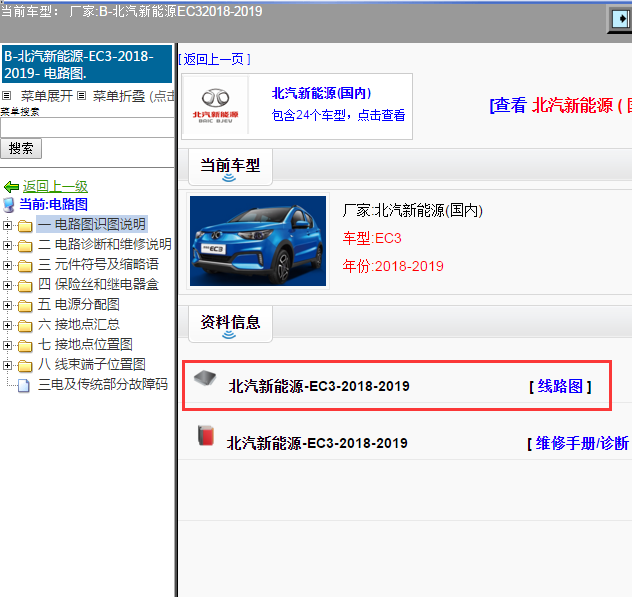Screen dimensions: 632x597
Task: Click 返回上一级 link
Action: tap(55, 187)
